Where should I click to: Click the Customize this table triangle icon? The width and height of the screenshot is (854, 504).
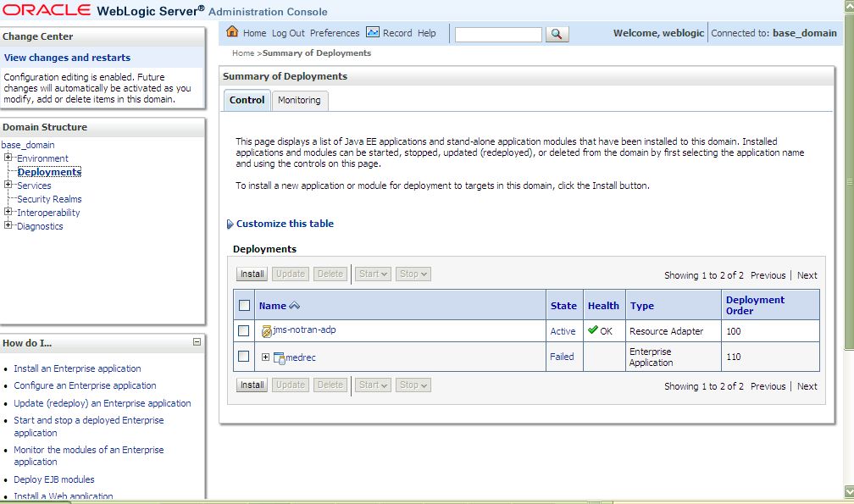pos(230,224)
